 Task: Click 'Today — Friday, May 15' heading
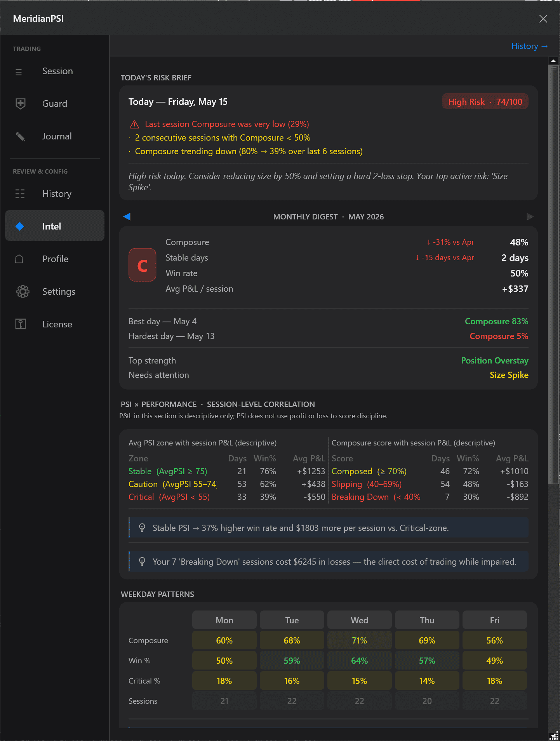point(178,102)
